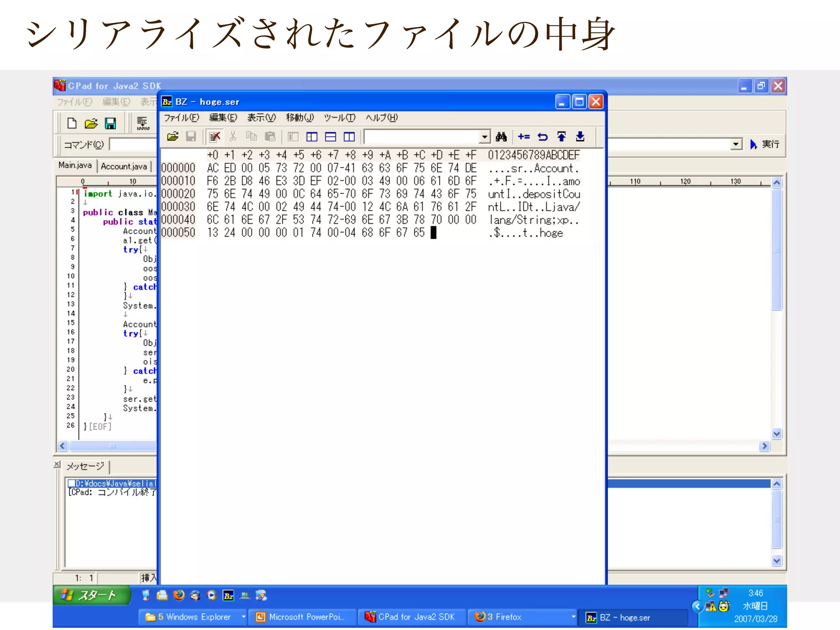Open the ファイル(F) menu in BZ
This screenshot has width=840, height=630.
tap(181, 118)
